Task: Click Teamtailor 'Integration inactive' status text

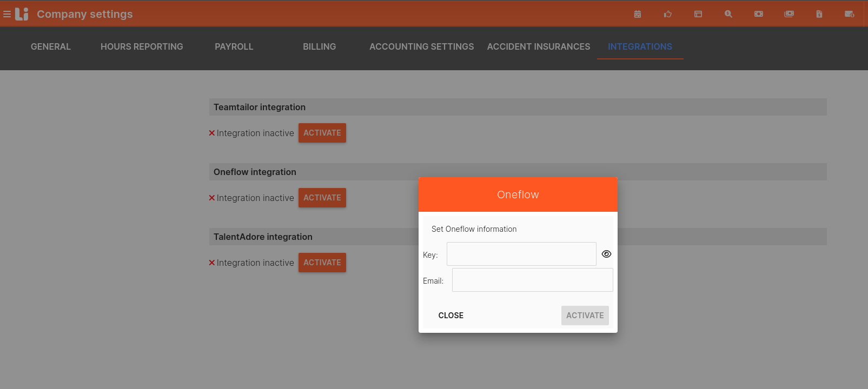Action: pos(255,133)
